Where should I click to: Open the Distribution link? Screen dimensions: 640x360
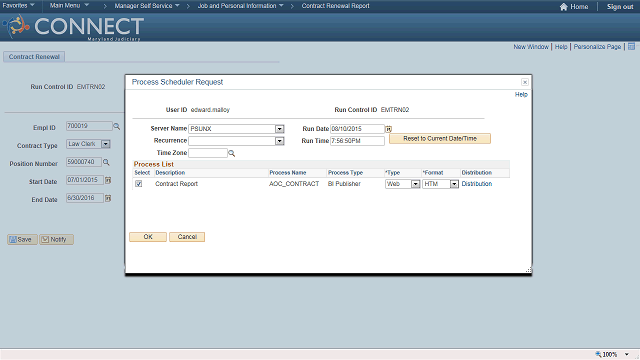[x=477, y=184]
